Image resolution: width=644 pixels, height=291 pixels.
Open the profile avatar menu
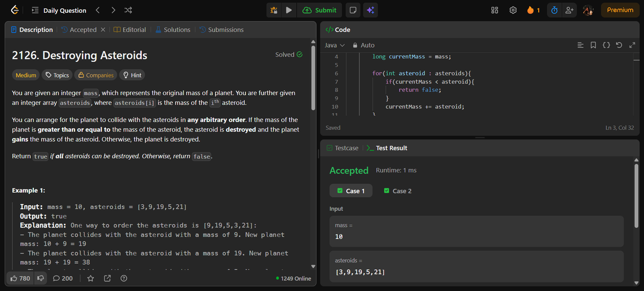tap(589, 10)
